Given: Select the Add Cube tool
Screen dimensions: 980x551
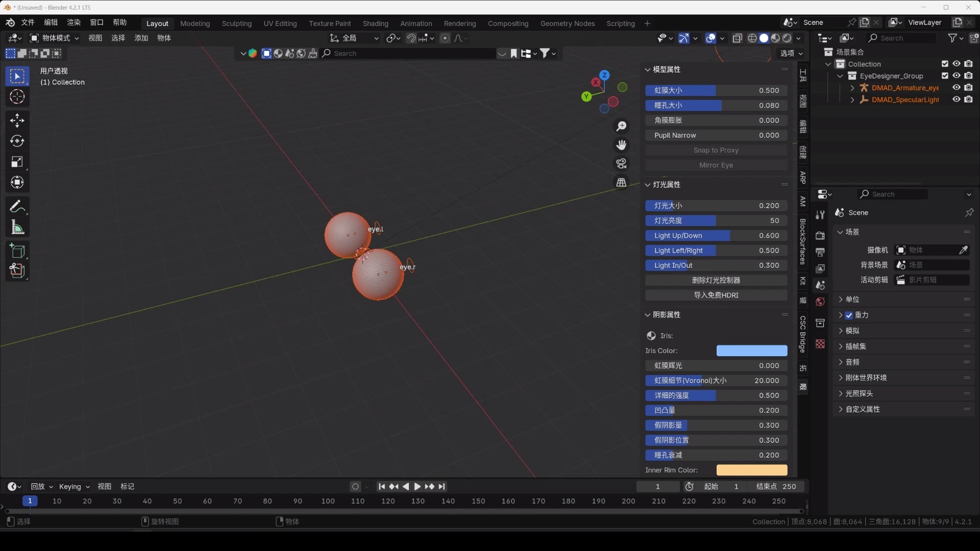Looking at the screenshot, I should pos(17,251).
